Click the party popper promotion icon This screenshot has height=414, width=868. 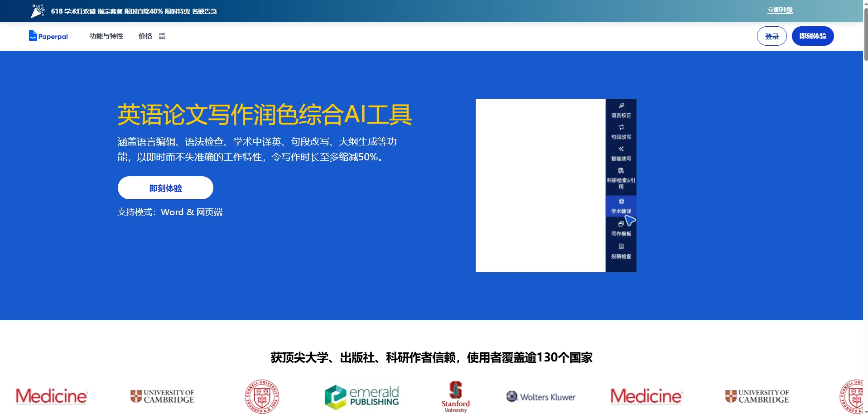(x=38, y=11)
